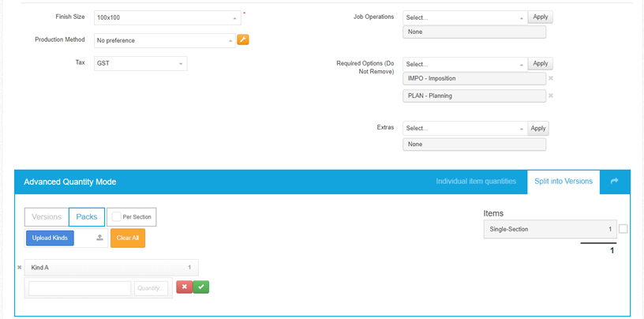Toggle the Per Section checkbox
Viewport: 644px width, 319px height.
tap(116, 216)
